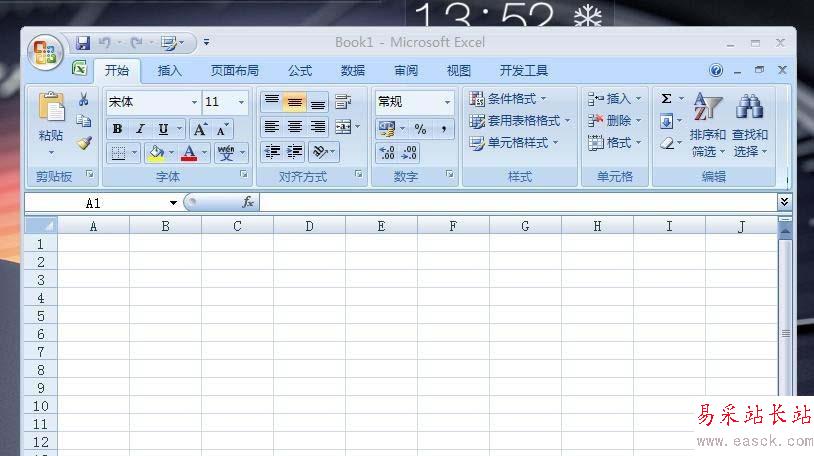Open number format dropdown 常规

click(447, 102)
